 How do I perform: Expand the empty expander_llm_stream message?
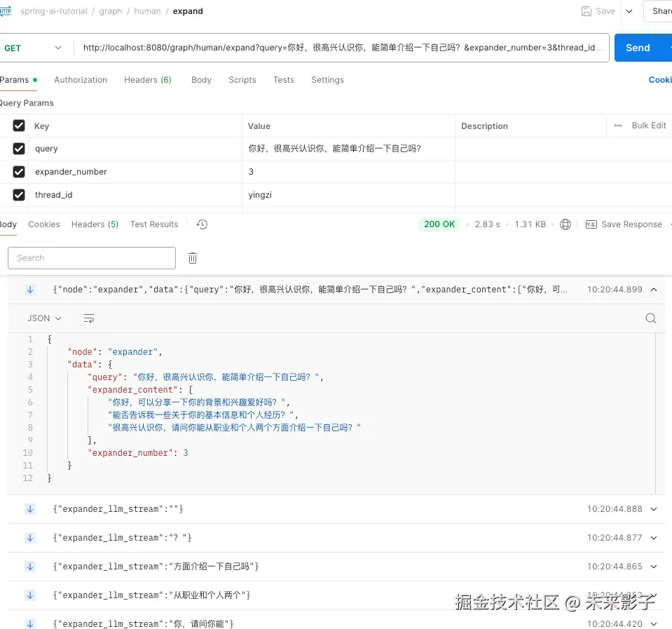tap(654, 509)
